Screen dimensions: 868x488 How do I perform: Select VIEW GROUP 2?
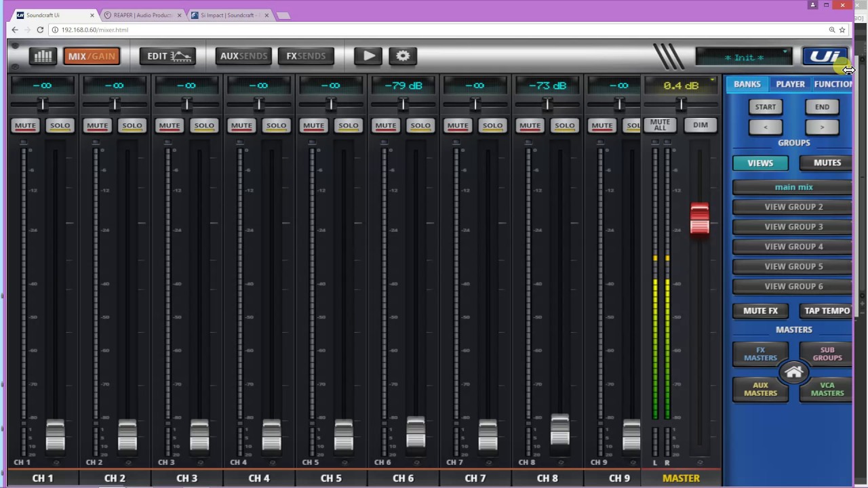793,207
